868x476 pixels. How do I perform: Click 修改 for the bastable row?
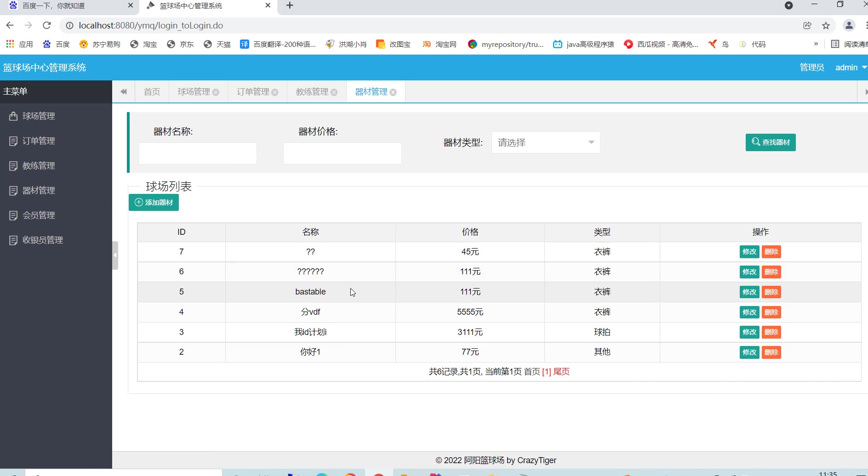(x=749, y=292)
